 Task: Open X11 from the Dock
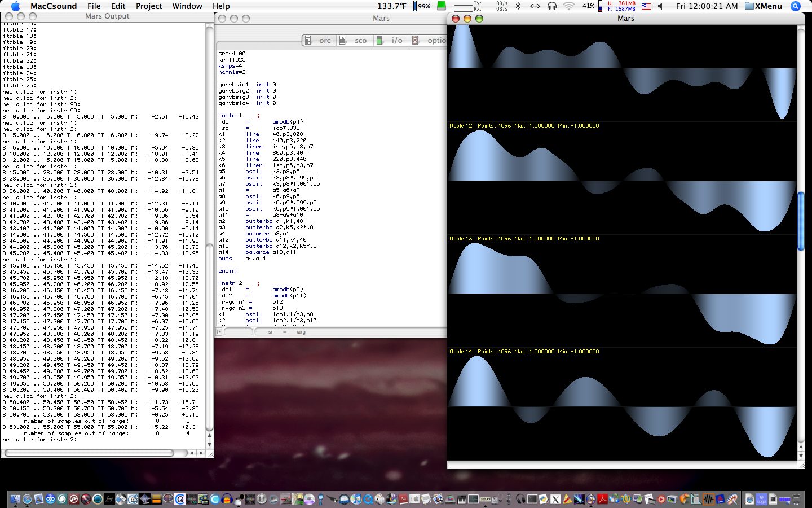tap(555, 499)
